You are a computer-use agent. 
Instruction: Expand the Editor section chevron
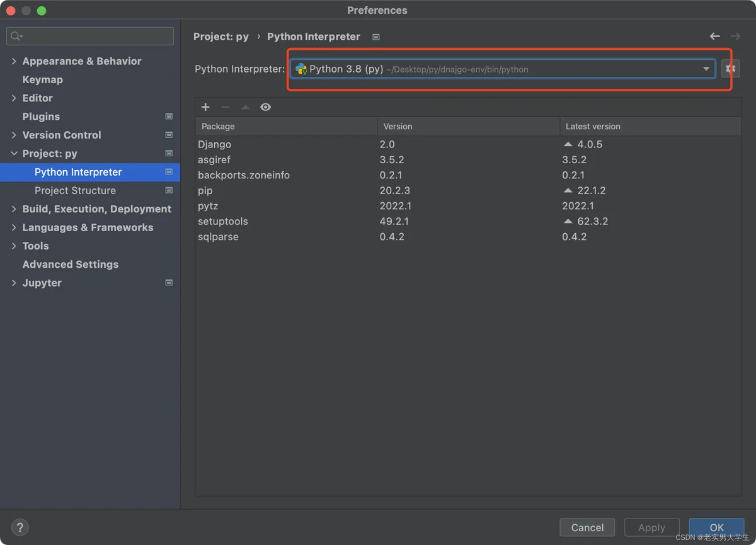pos(14,98)
